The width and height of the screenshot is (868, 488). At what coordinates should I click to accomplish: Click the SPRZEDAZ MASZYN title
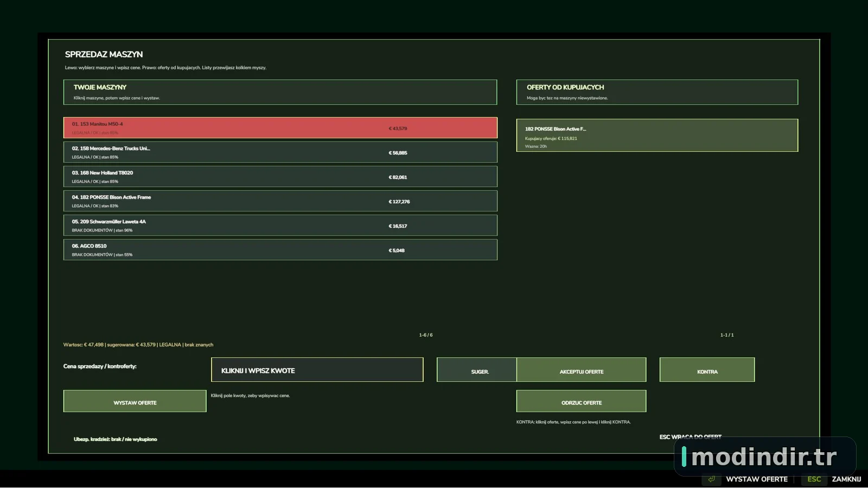point(104,54)
